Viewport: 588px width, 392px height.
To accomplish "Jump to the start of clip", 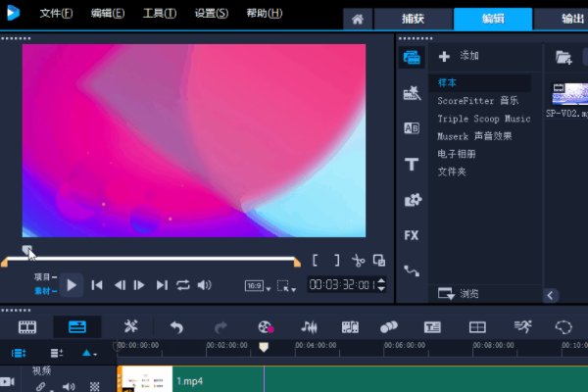I will coord(97,285).
